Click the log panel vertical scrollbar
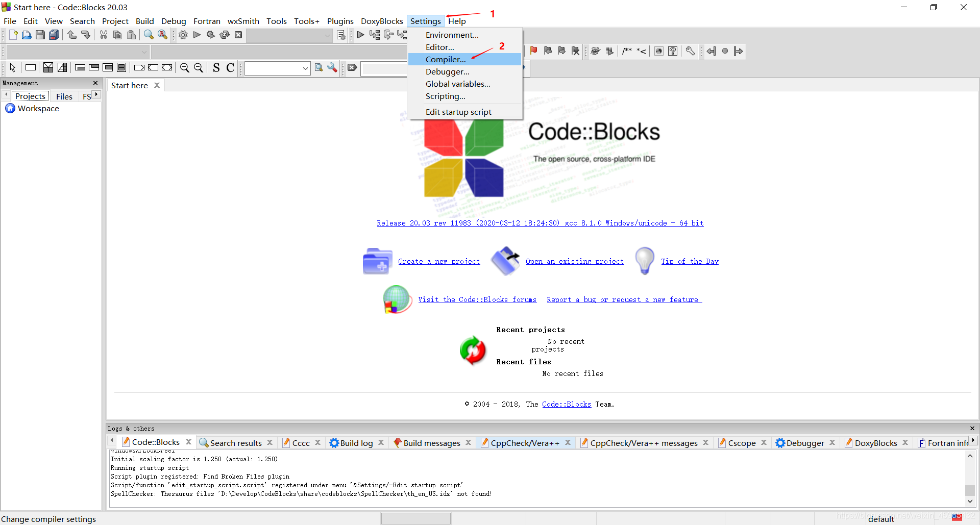The width and height of the screenshot is (980, 525). pyautogui.click(x=970, y=479)
